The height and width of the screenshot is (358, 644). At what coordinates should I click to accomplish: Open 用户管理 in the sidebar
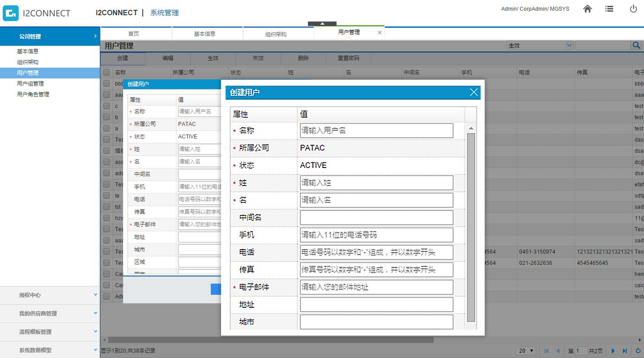(50, 73)
